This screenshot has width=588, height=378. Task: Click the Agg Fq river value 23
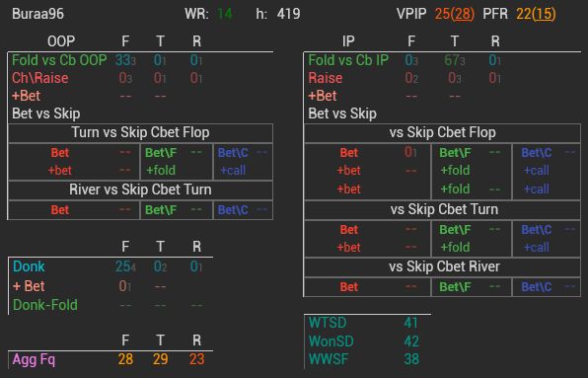[x=197, y=359]
